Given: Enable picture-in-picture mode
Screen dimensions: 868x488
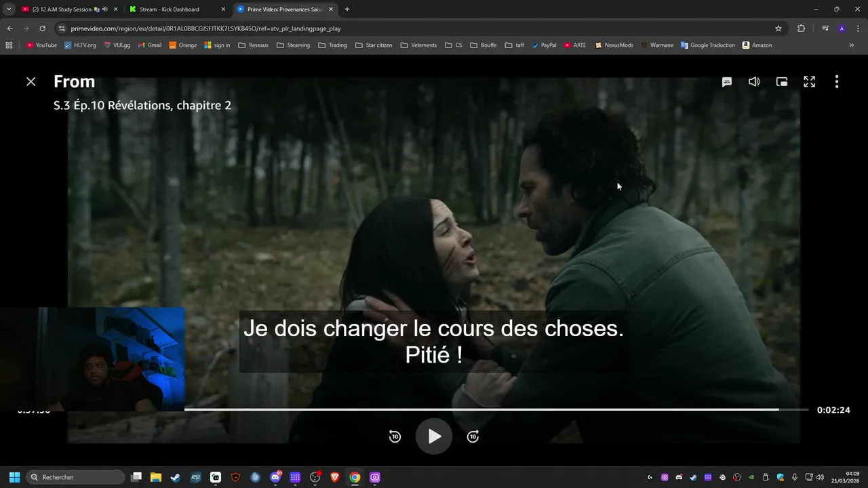Looking at the screenshot, I should [782, 81].
